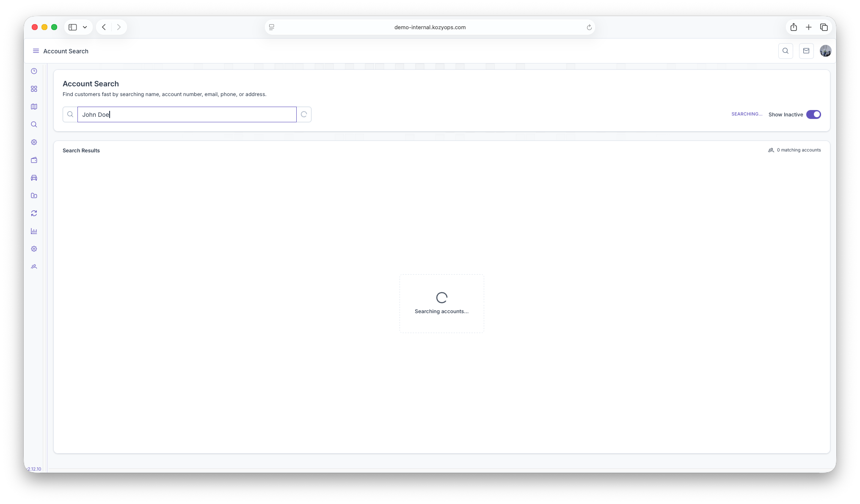Open the map icon in sidebar
Image resolution: width=860 pixels, height=504 pixels.
tap(34, 107)
